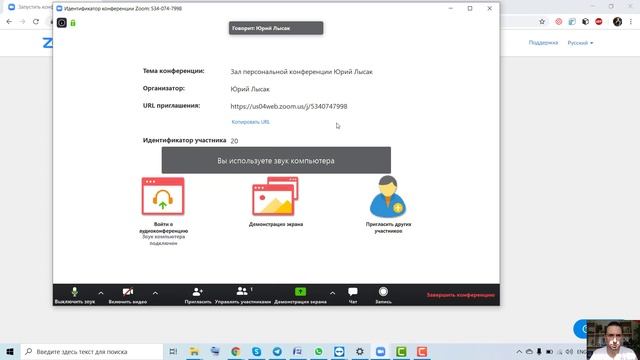Screen dimensions: 640x360
Task: Start recording with Запись button
Action: tap(383, 296)
